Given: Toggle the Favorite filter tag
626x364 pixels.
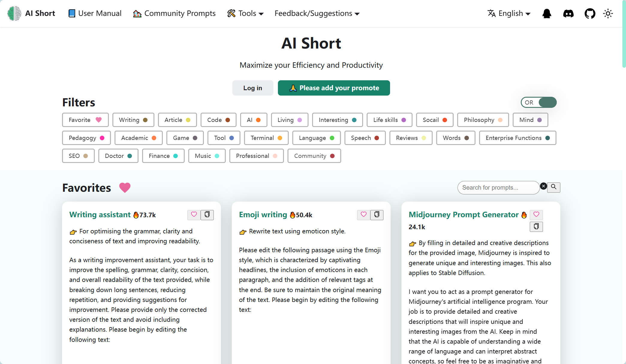Looking at the screenshot, I should tap(85, 120).
